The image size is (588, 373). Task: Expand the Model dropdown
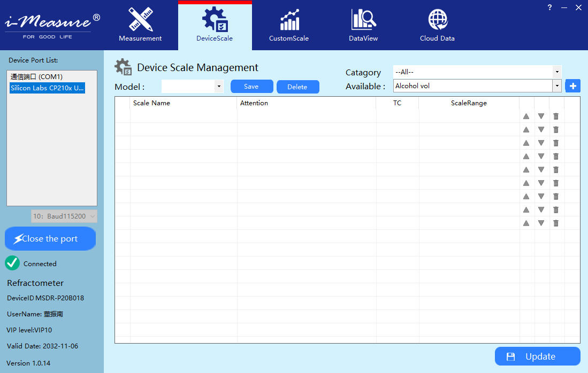point(218,87)
